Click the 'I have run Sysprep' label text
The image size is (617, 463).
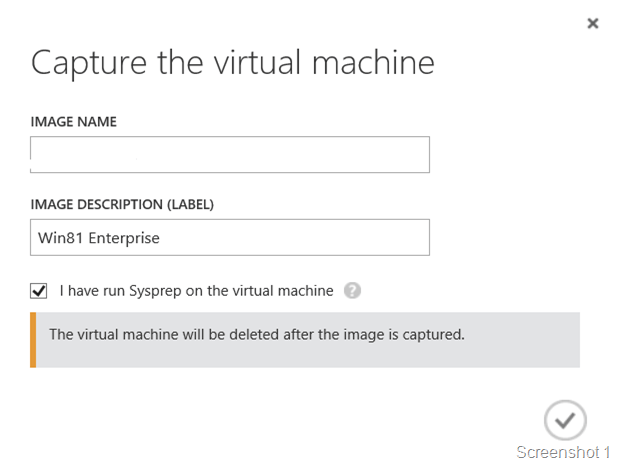[x=196, y=291]
